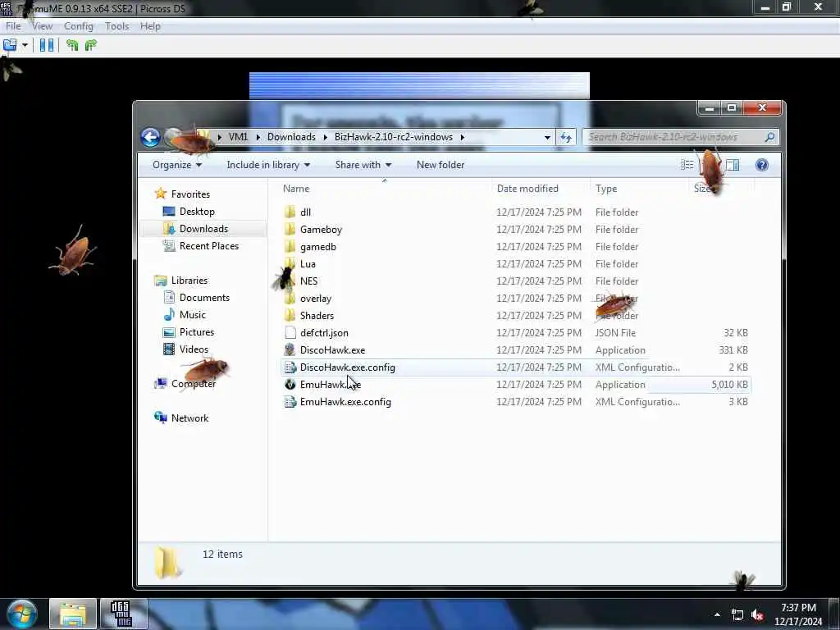This screenshot has width=840, height=630.
Task: Open address bar history dropdown
Action: [x=547, y=137]
